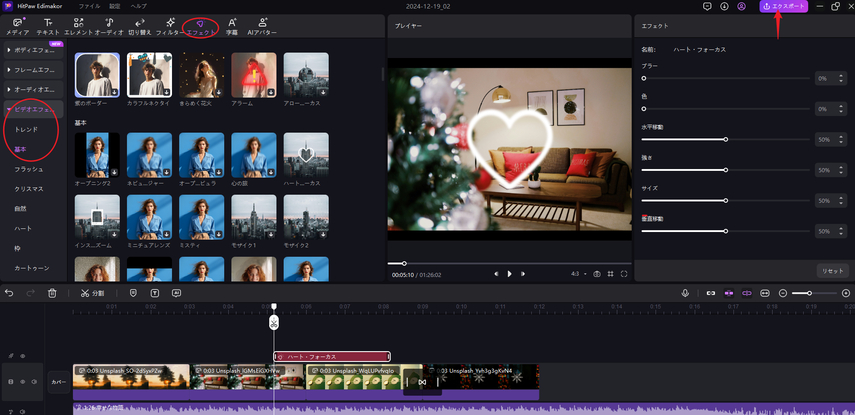Open the ファイル menu
Screen dimensions: 855x415
89,6
